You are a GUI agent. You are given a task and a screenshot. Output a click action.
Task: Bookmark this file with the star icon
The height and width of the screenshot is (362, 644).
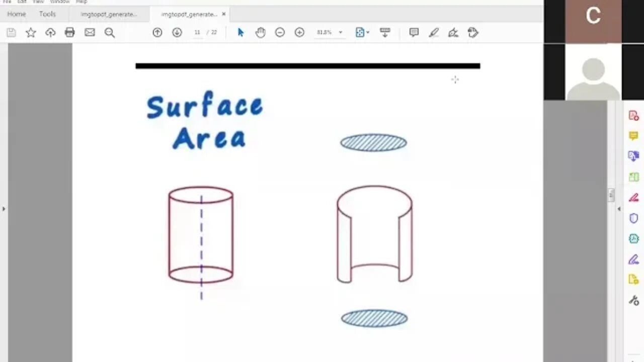coord(31,33)
